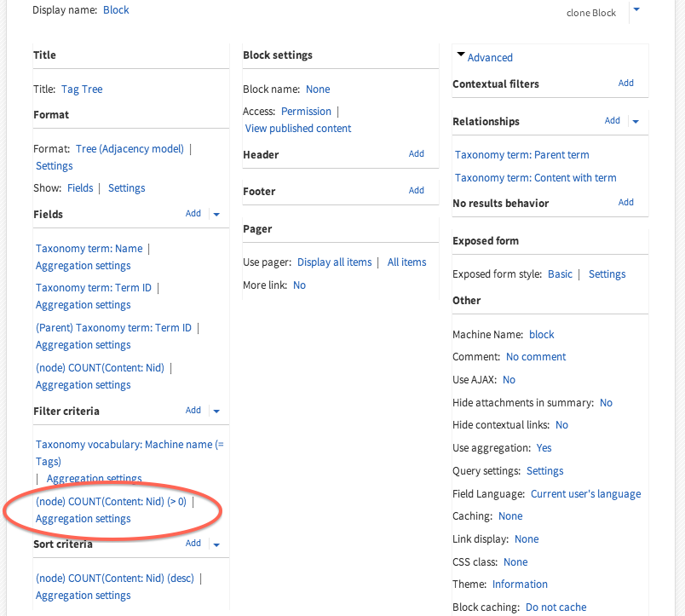Change Block caching Do not cache setting

pos(555,607)
